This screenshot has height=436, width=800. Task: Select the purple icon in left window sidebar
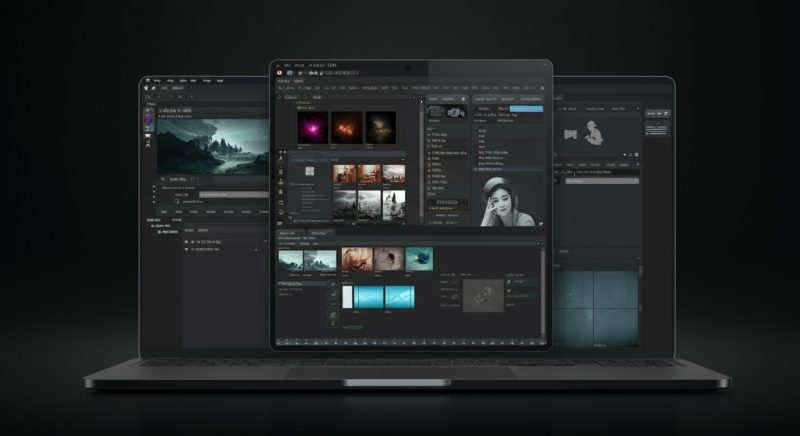[148, 119]
